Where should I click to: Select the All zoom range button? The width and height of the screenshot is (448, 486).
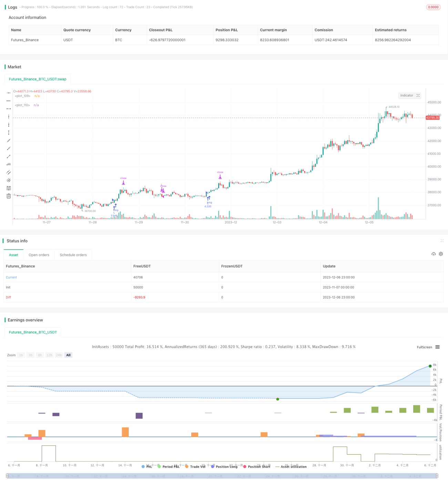68,355
